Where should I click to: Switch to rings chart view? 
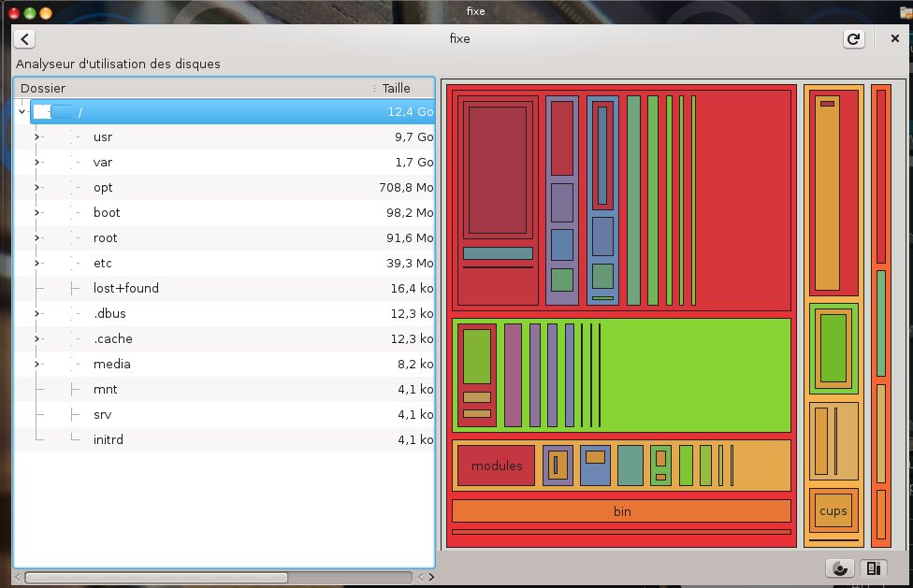click(840, 568)
